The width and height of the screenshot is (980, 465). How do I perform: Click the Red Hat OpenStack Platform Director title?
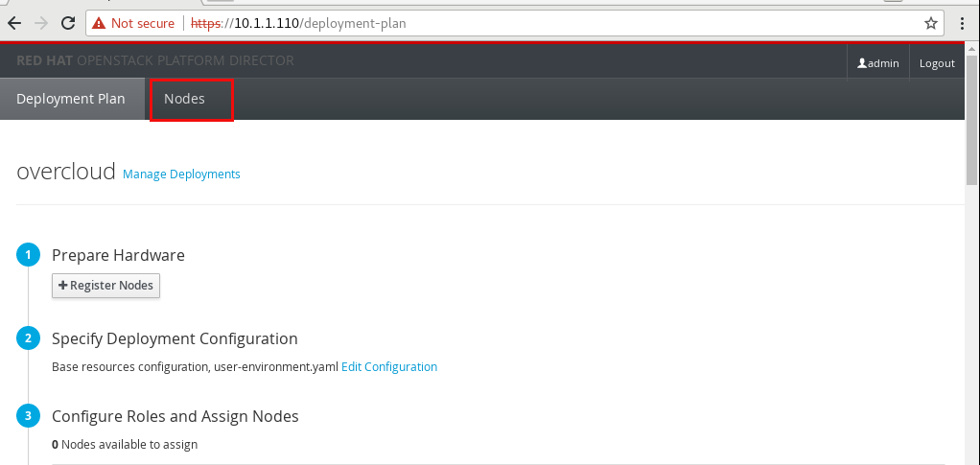click(155, 60)
